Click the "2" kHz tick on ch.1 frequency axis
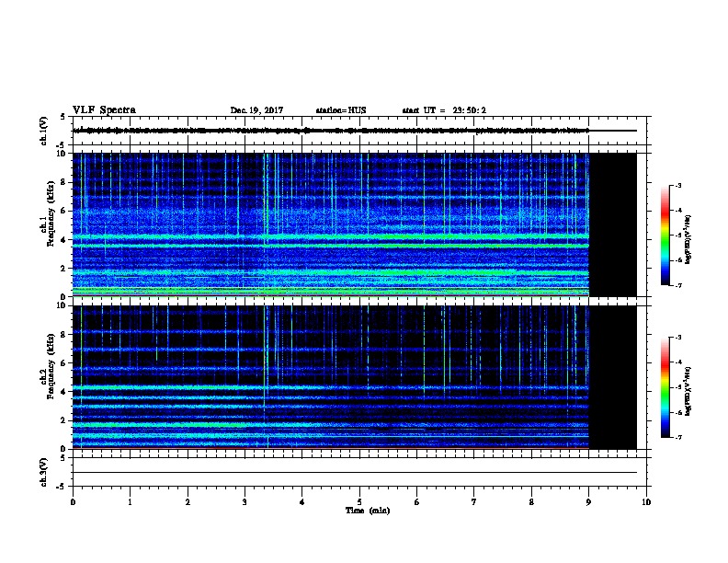Viewport: 728px width, 563px height. [x=63, y=268]
